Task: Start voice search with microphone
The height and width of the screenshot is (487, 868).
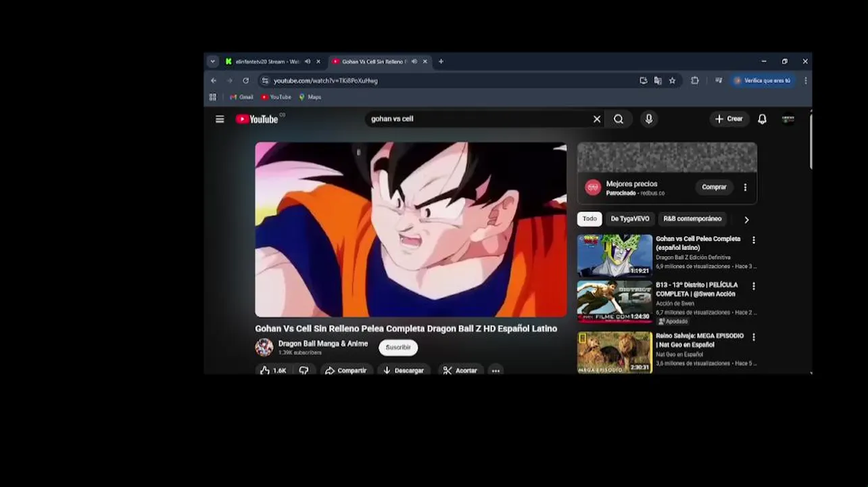Action: coord(649,119)
